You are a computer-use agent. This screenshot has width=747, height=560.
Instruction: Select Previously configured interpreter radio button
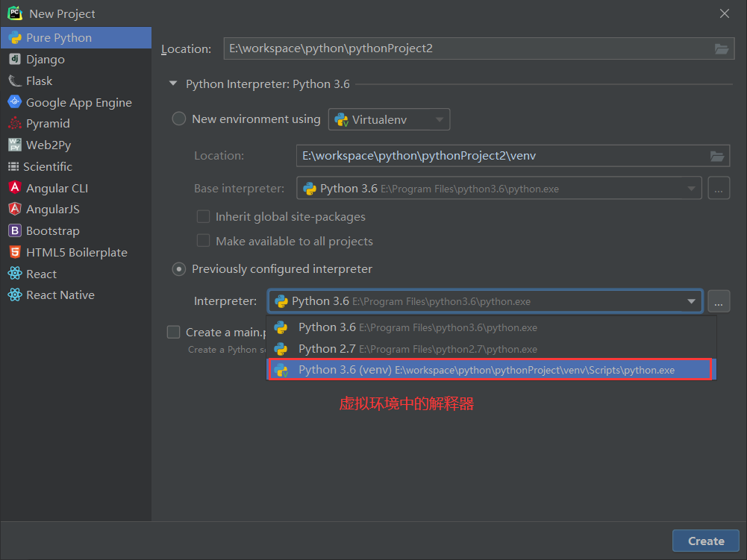[178, 269]
